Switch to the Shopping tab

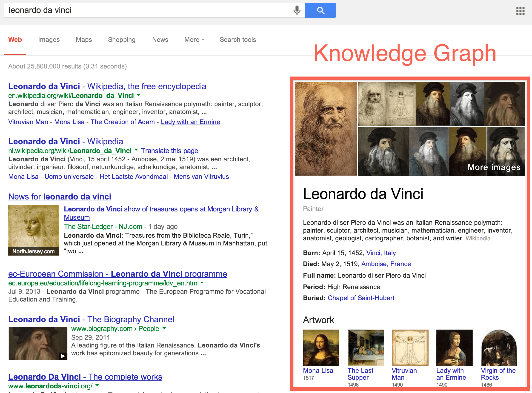pyautogui.click(x=122, y=40)
